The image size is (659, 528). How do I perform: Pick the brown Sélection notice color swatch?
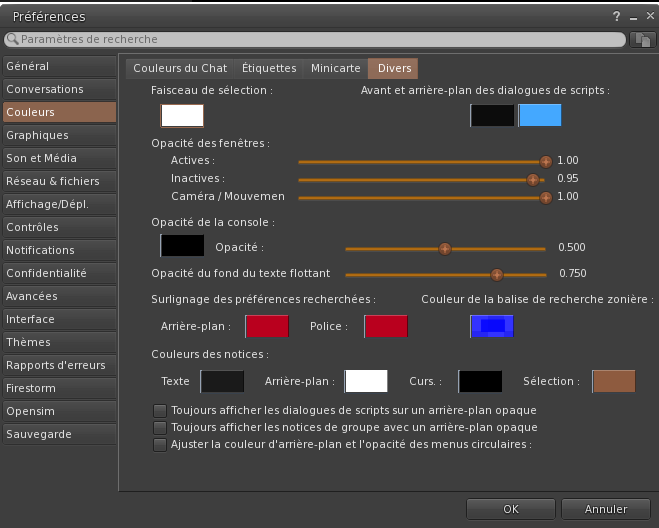coord(613,381)
